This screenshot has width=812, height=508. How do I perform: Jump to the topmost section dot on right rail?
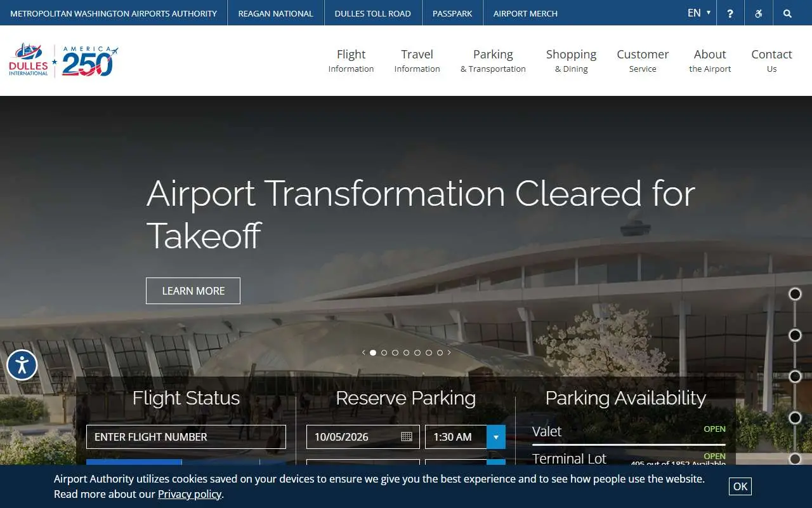tap(795, 294)
